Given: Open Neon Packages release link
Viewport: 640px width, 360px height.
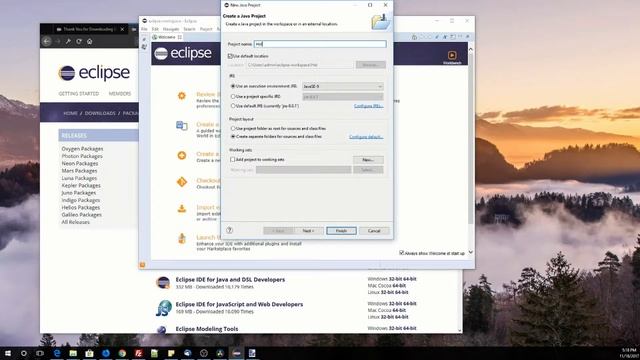Looking at the screenshot, I should [80, 164].
